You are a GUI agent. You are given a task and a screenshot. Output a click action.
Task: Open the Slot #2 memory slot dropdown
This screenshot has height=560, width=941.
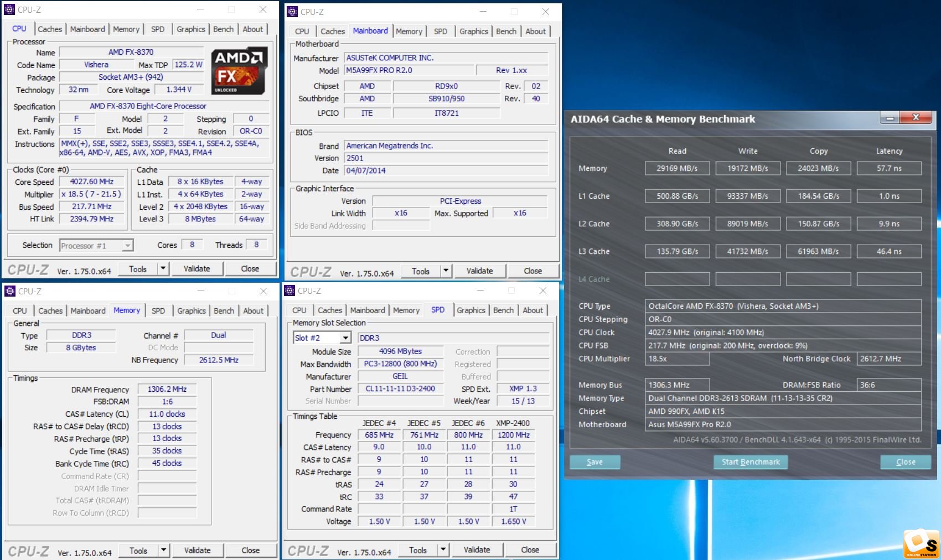346,338
